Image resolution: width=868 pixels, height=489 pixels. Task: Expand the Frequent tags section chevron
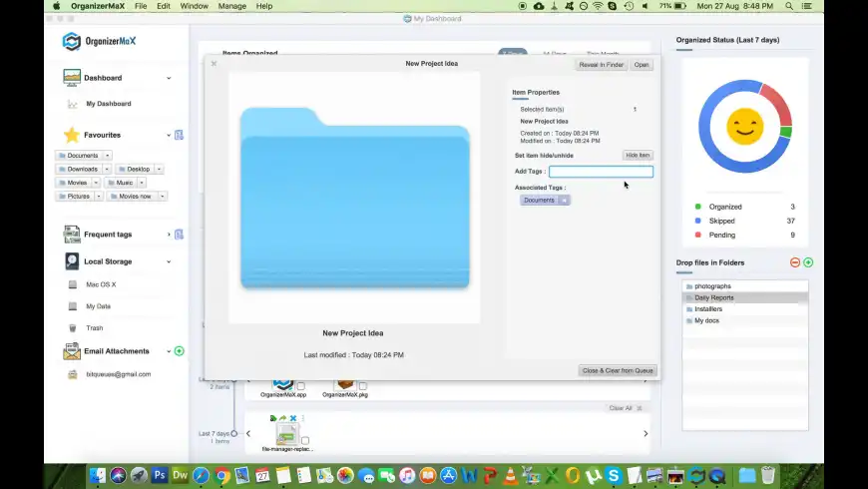click(169, 235)
